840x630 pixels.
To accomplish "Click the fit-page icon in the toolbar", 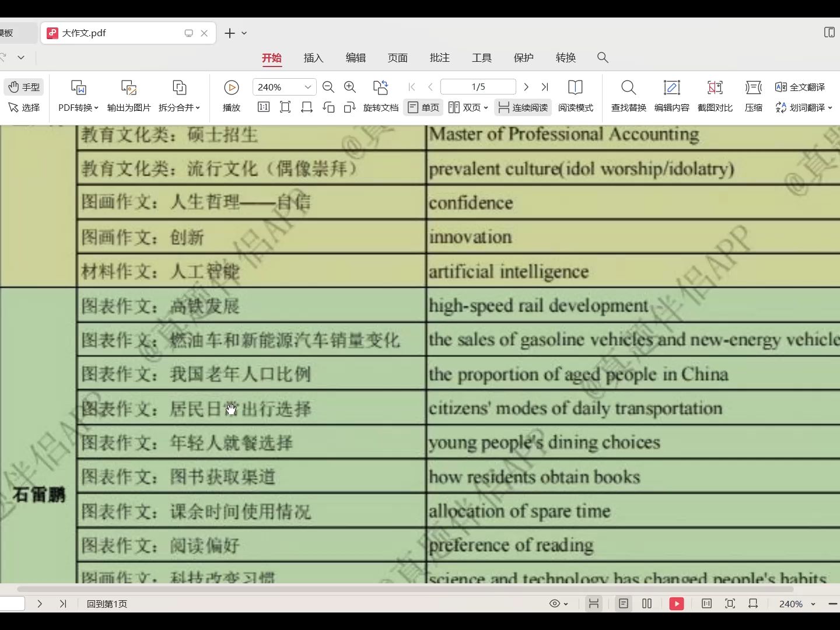I will tap(285, 107).
